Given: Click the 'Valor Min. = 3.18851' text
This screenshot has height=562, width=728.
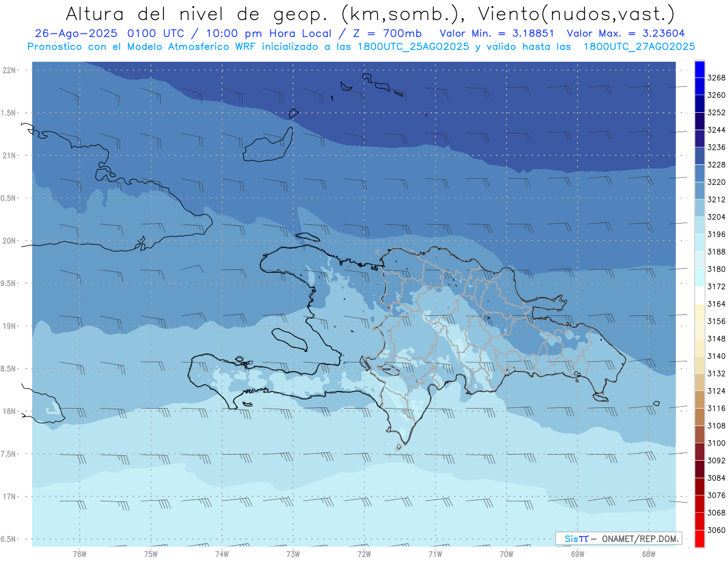Looking at the screenshot, I should pyautogui.click(x=498, y=34).
